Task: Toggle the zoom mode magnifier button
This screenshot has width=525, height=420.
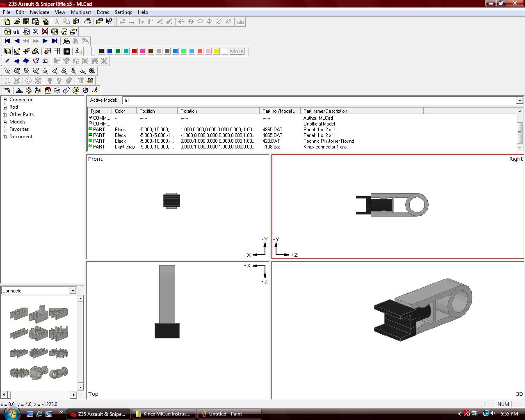Action: coord(36,51)
